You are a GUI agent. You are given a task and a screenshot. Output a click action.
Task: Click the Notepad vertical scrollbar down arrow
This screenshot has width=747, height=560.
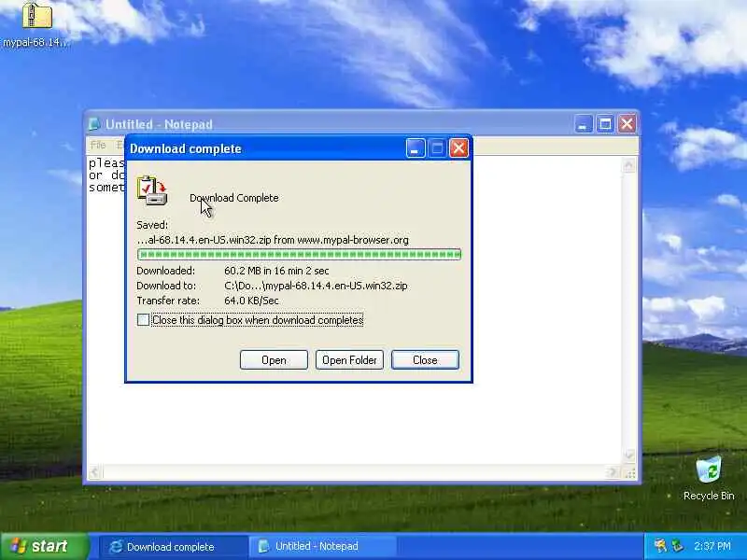628,455
